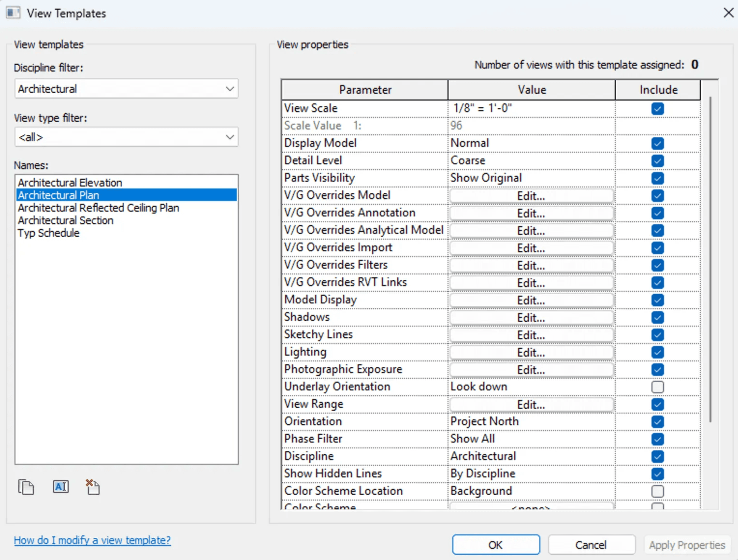
Task: Click Apply Properties
Action: 687,545
